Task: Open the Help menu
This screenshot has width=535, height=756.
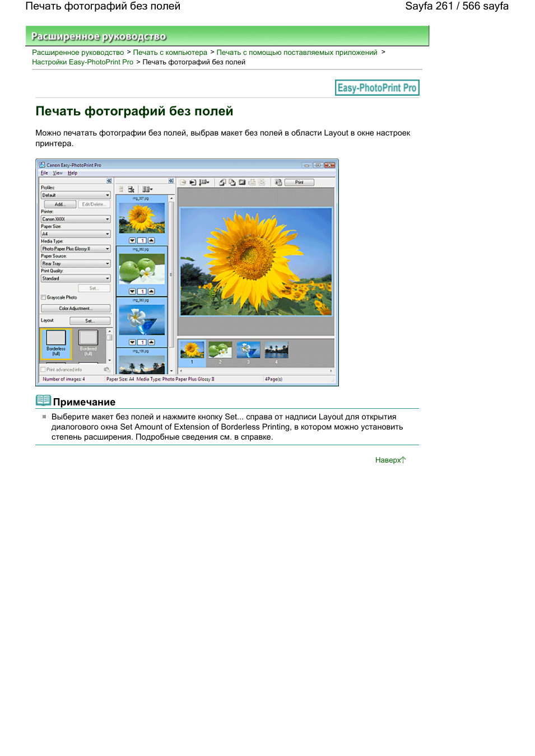Action: coord(72,173)
